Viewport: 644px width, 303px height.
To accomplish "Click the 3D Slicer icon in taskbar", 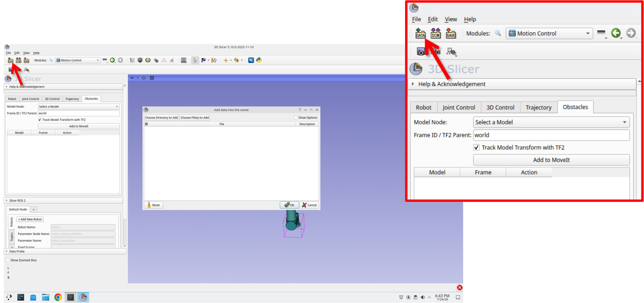I will (x=83, y=297).
